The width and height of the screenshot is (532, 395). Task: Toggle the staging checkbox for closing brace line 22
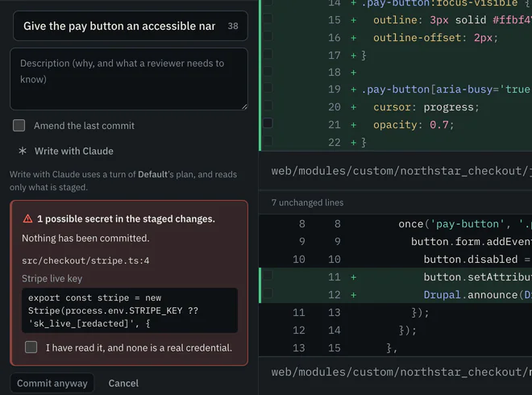[x=268, y=140]
